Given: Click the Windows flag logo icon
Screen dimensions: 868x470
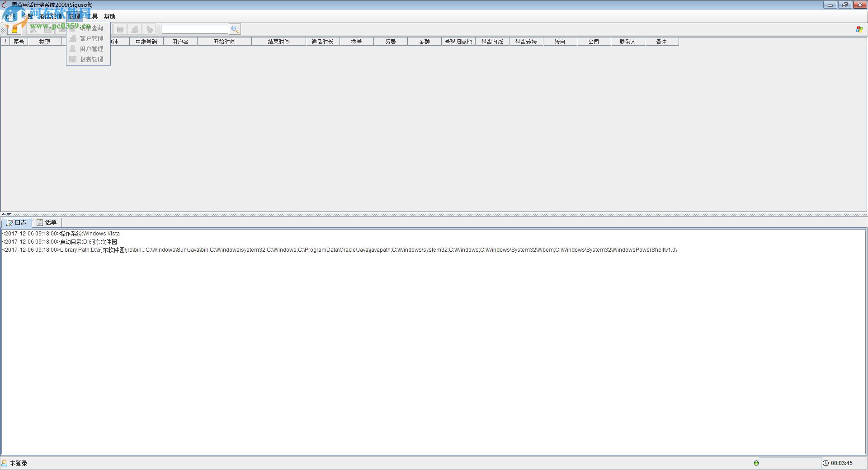Looking at the screenshot, I should click(x=859, y=29).
